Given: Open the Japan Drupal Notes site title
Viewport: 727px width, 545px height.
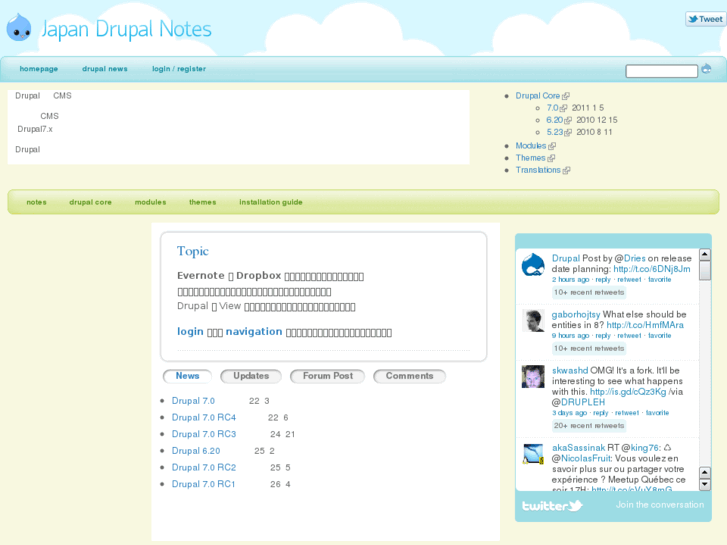Looking at the screenshot, I should pyautogui.click(x=126, y=29).
